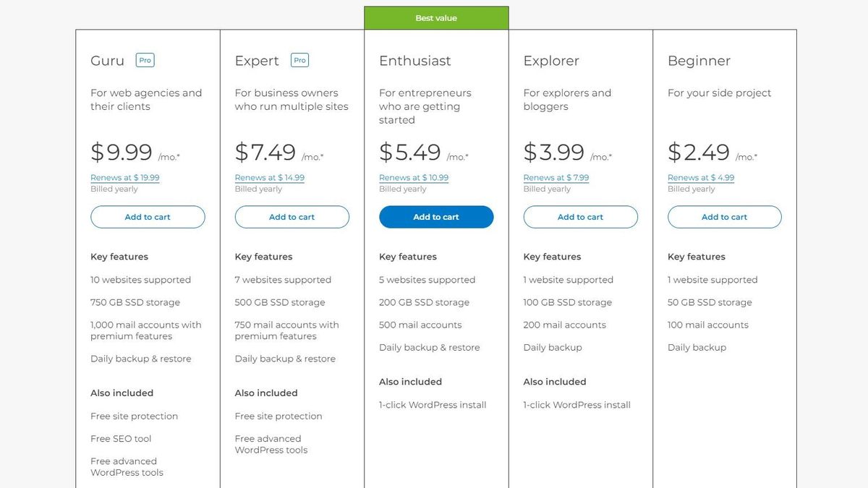Image resolution: width=868 pixels, height=488 pixels.
Task: Click the Explorer plan heading
Action: coord(551,61)
